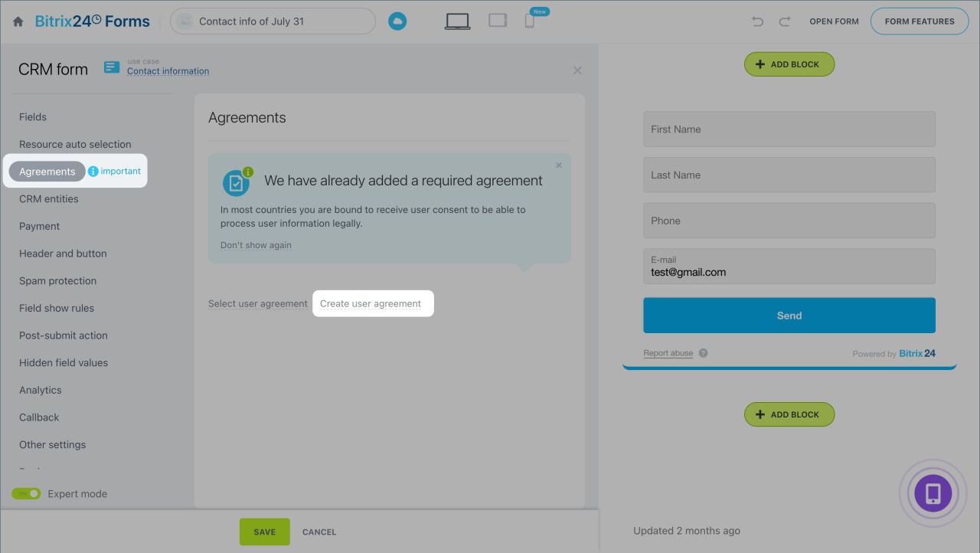Image resolution: width=980 pixels, height=553 pixels.
Task: Toggle the Expert mode switch
Action: pyautogui.click(x=26, y=494)
